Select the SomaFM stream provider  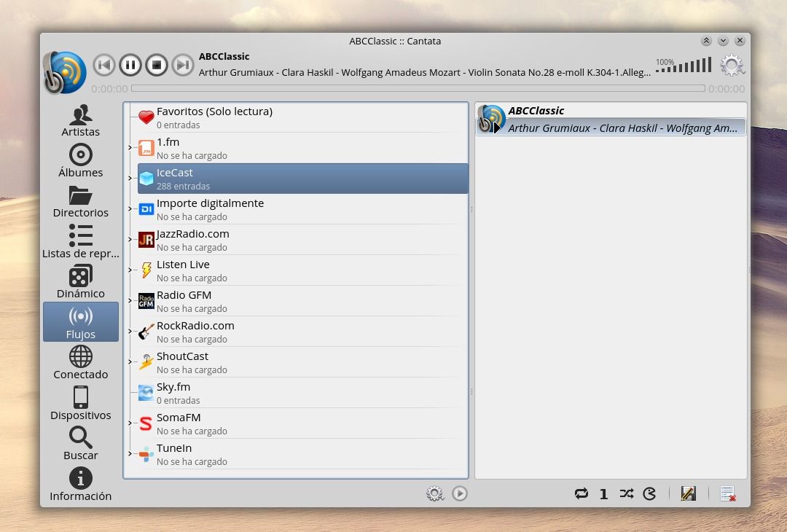[179, 418]
